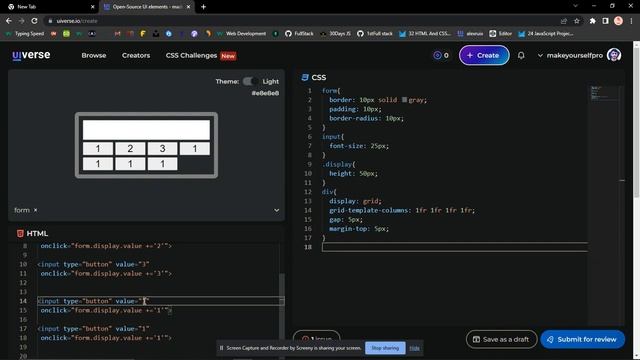The image size is (640, 360).
Task: Click the calculator display field in preview
Action: (146, 130)
